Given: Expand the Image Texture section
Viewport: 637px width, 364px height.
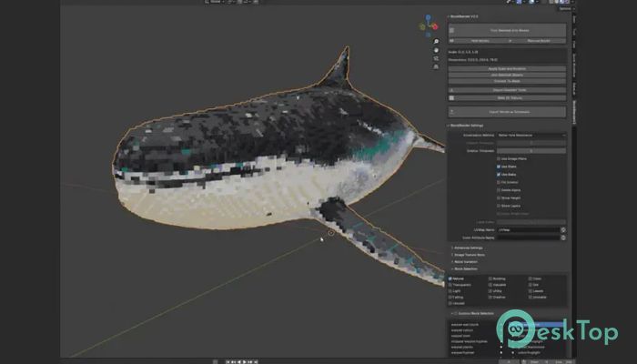Looking at the screenshot, I should (x=468, y=255).
